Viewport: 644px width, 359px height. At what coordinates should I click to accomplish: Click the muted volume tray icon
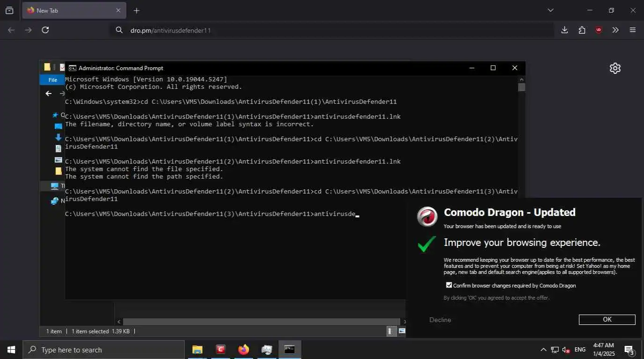tap(566, 350)
